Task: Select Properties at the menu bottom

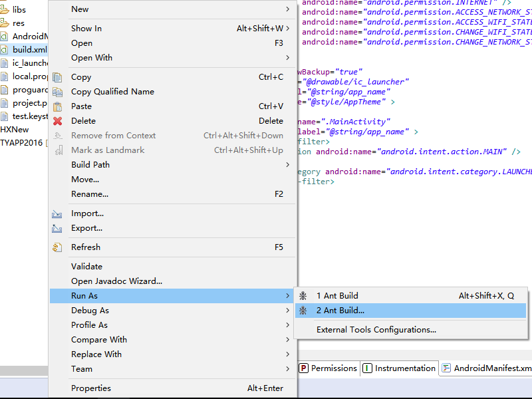Action: (x=91, y=388)
